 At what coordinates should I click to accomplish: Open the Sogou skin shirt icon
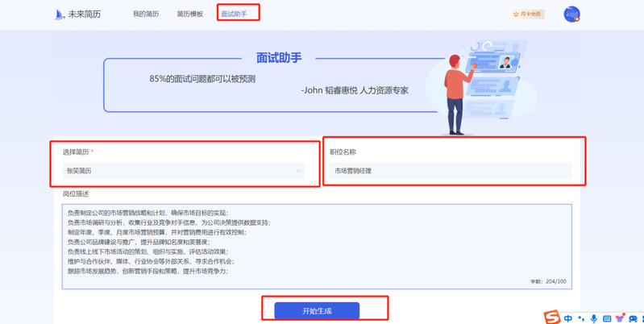pyautogui.click(x=620, y=319)
